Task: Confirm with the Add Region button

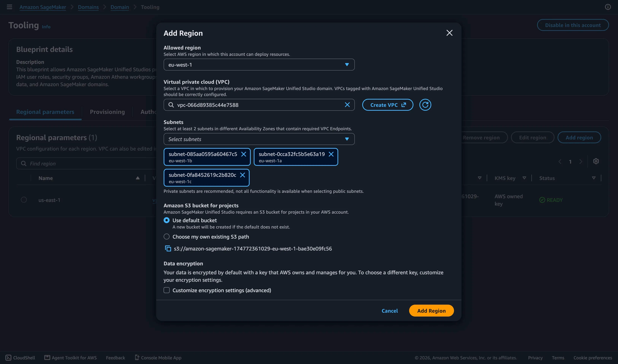Action: (x=431, y=311)
